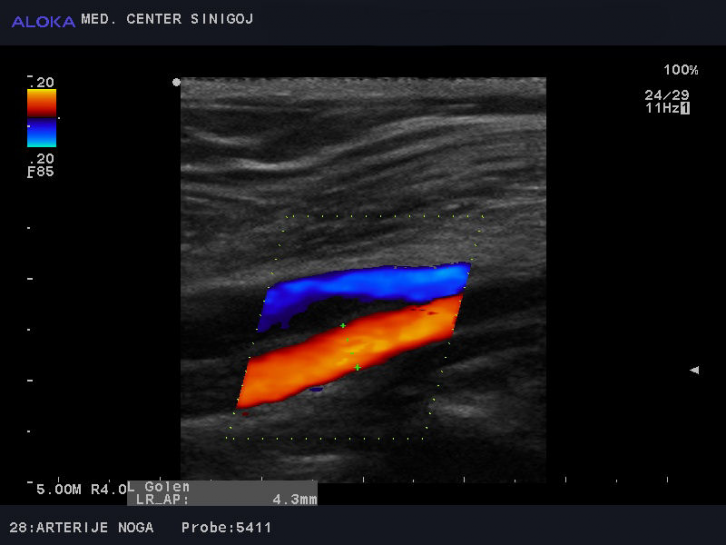Click the 4.3mm measurement value

point(294,500)
